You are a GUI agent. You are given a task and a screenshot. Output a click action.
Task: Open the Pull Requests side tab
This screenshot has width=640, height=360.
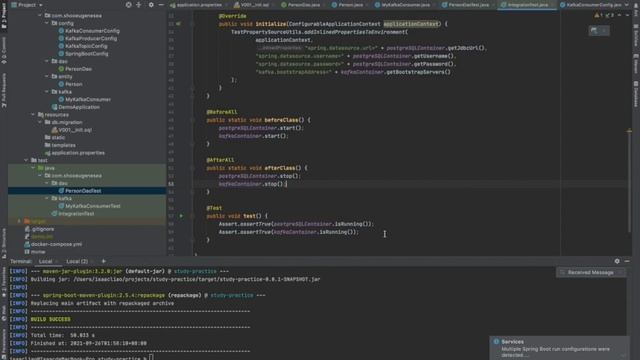click(4, 90)
